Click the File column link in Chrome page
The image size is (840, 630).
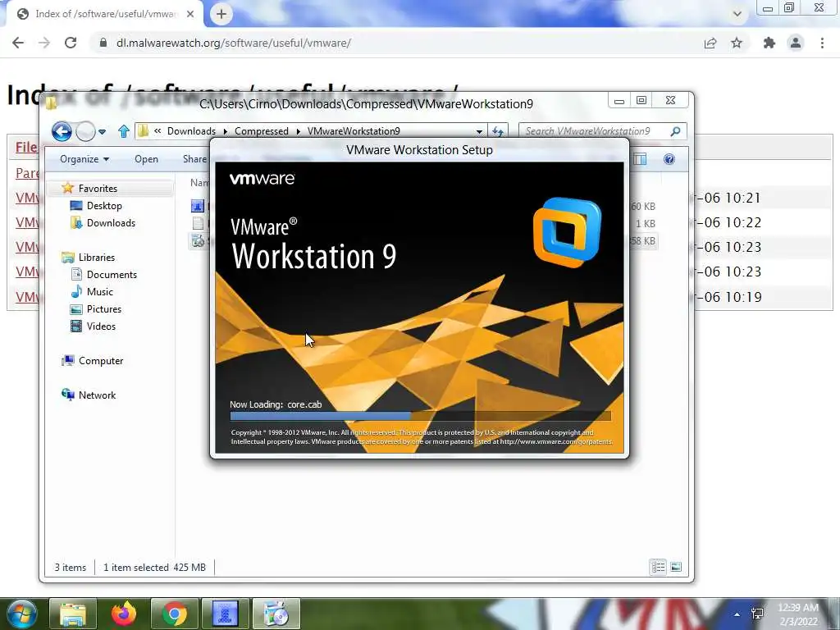tap(25, 148)
